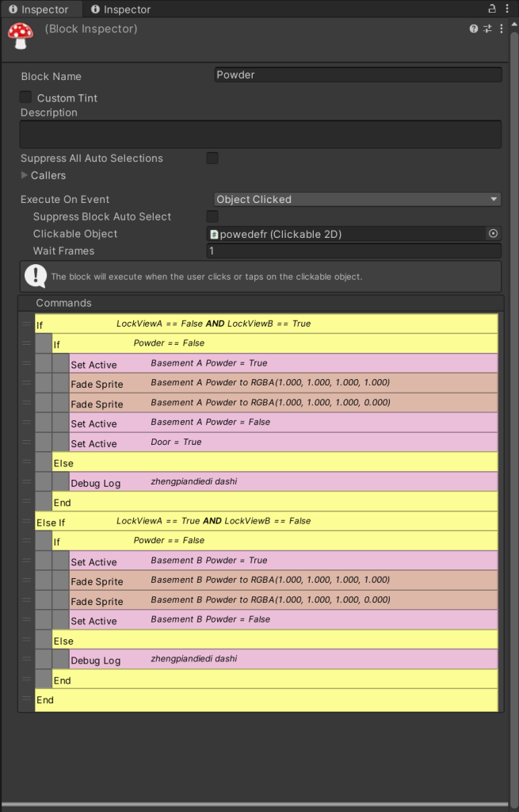
Task: Select Set Active Door = True command
Action: [x=284, y=442]
